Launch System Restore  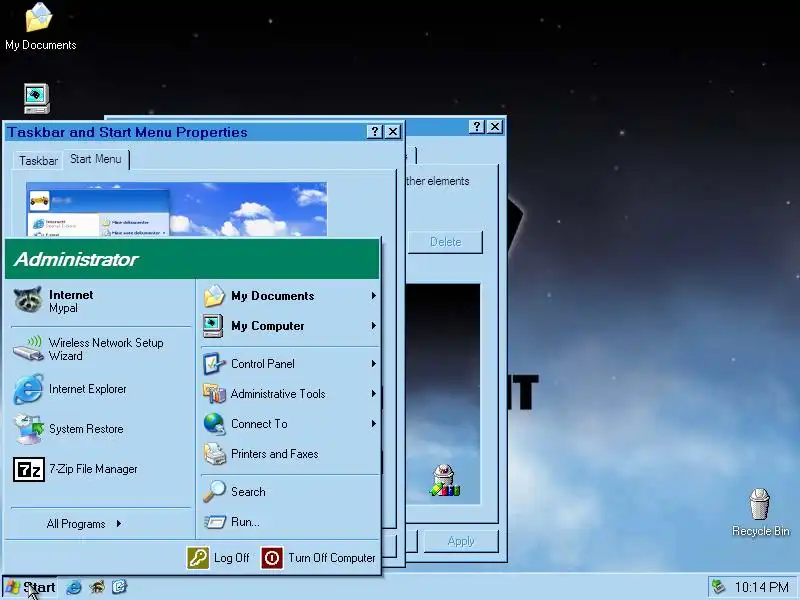click(x=101, y=429)
